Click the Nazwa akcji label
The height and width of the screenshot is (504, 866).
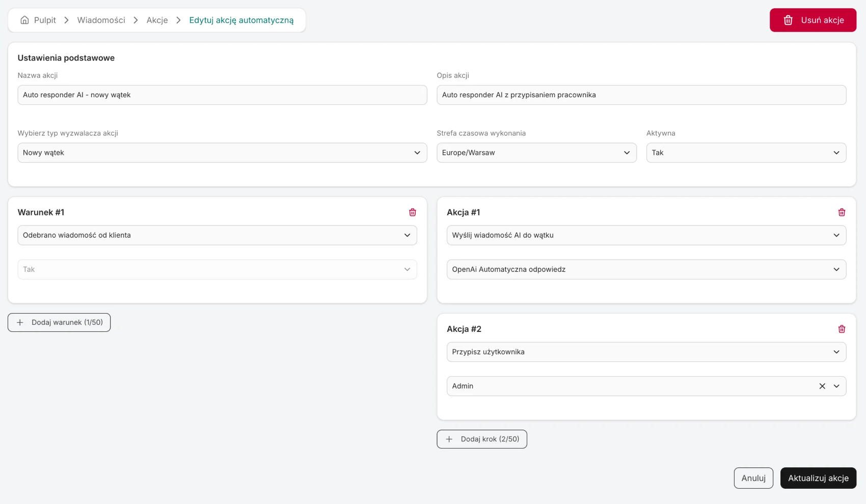38,75
